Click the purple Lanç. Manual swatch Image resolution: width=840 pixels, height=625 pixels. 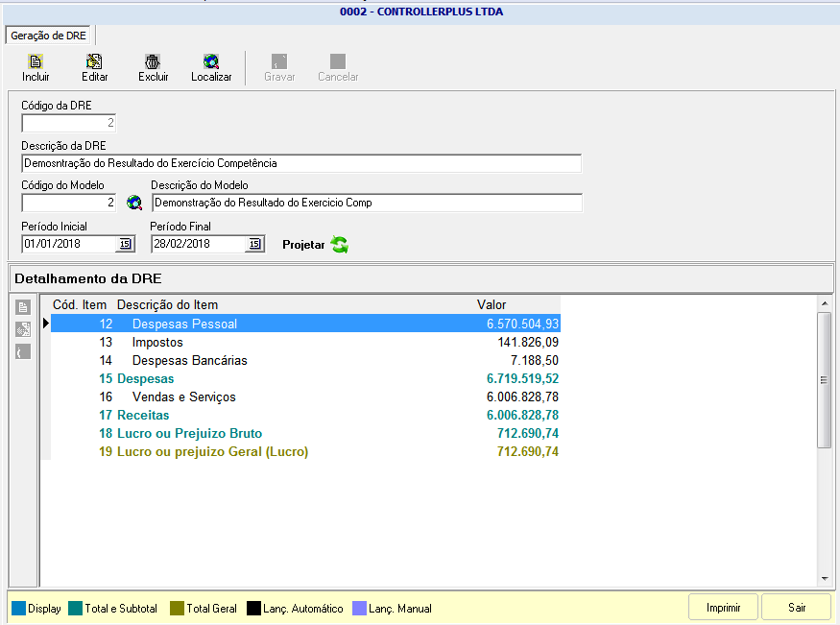[359, 609]
